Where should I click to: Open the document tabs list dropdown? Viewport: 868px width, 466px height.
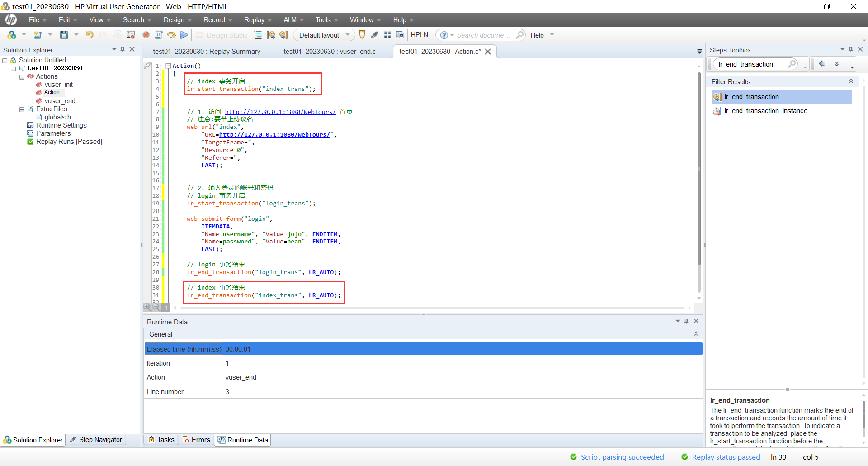coord(699,52)
